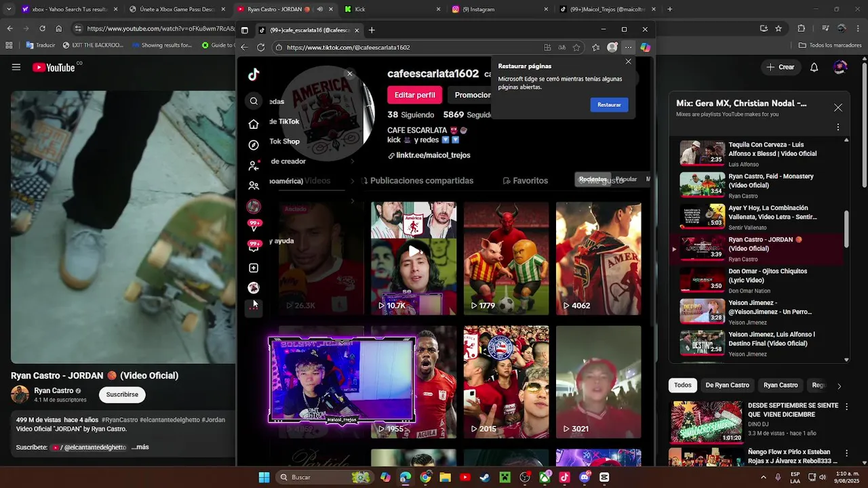
Task: Open Edge settings and more menu
Action: (629, 47)
